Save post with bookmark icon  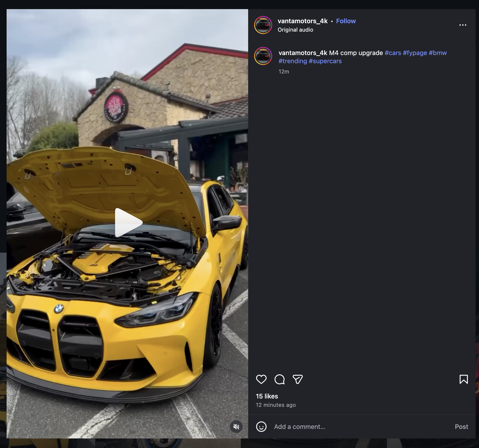click(x=463, y=379)
